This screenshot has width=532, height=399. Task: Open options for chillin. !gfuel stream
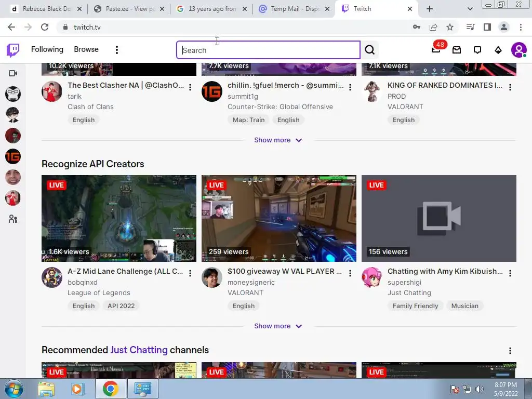(350, 87)
